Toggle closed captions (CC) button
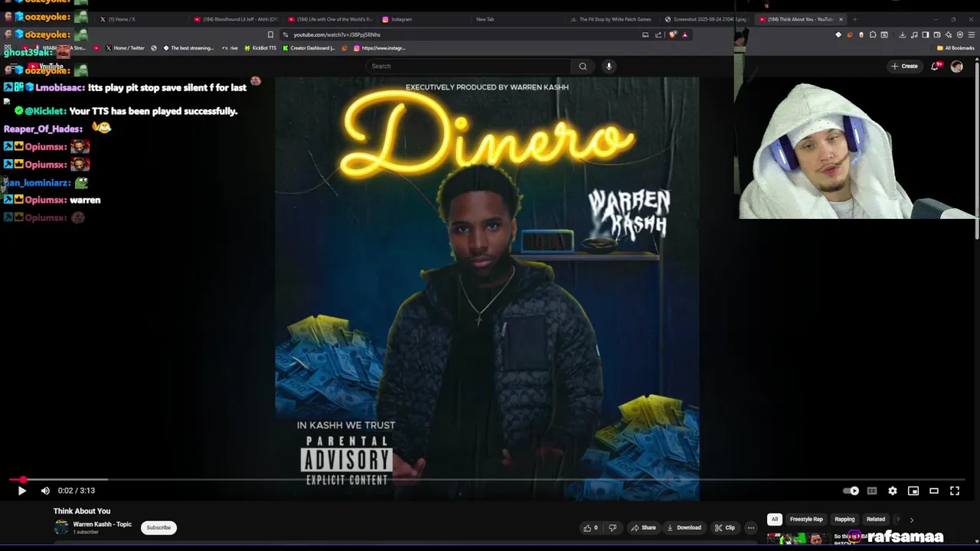This screenshot has height=551, width=980. pyautogui.click(x=872, y=491)
